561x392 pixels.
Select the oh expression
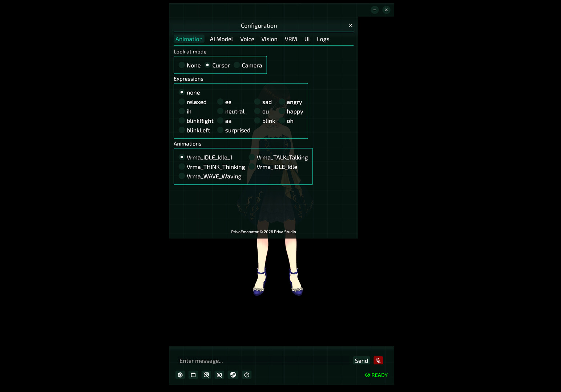point(286,121)
